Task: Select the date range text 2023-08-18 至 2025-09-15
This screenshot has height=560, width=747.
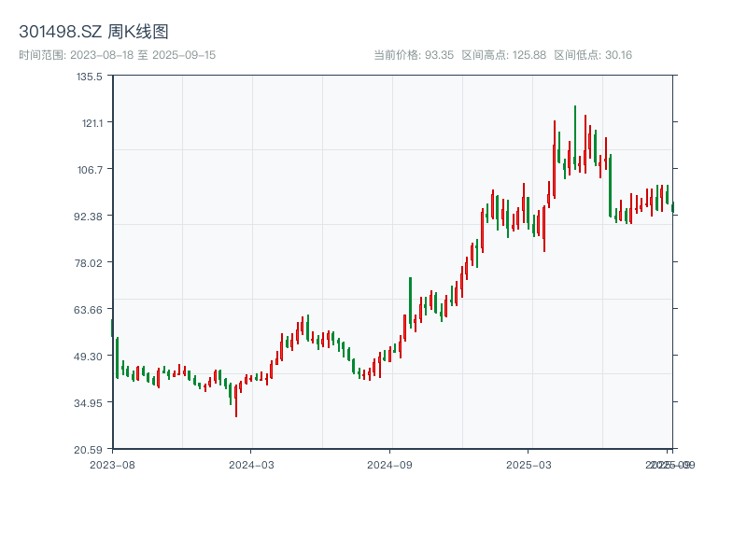Action: coord(143,55)
